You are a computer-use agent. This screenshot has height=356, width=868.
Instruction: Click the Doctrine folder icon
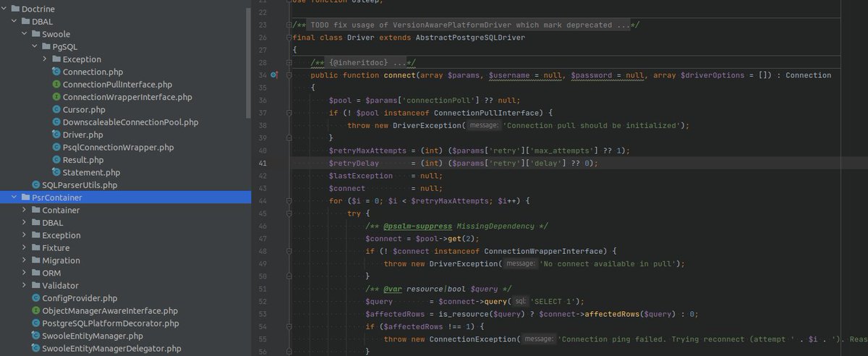tap(17, 9)
